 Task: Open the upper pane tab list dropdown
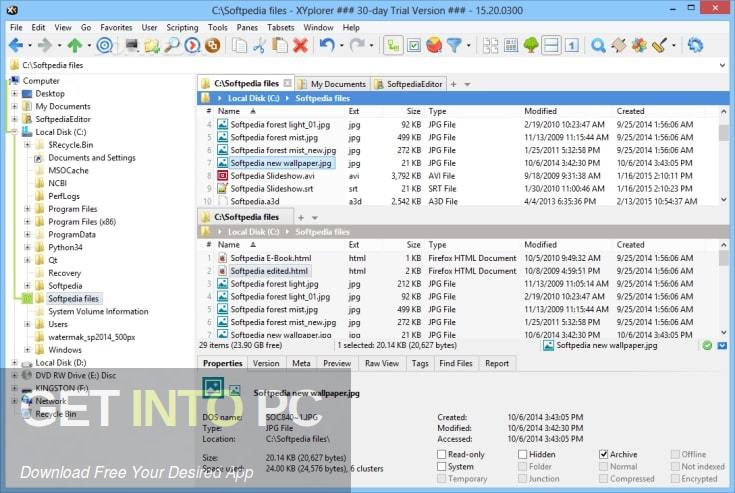pyautogui.click(x=467, y=84)
